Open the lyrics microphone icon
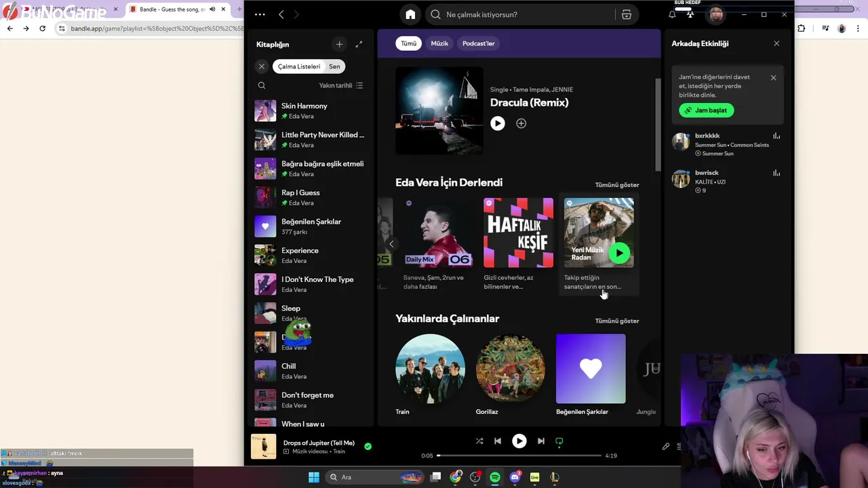 click(x=666, y=447)
